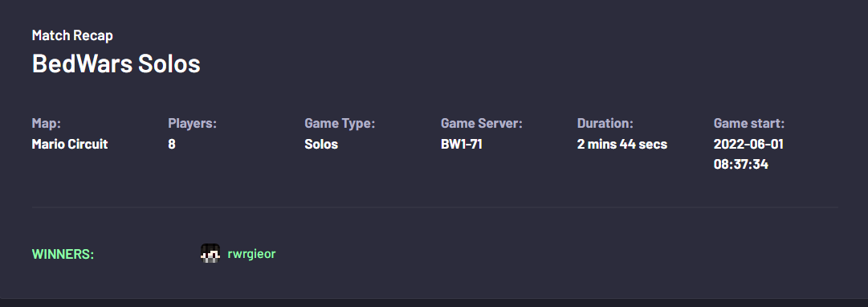Select the player count value 8

(172, 144)
